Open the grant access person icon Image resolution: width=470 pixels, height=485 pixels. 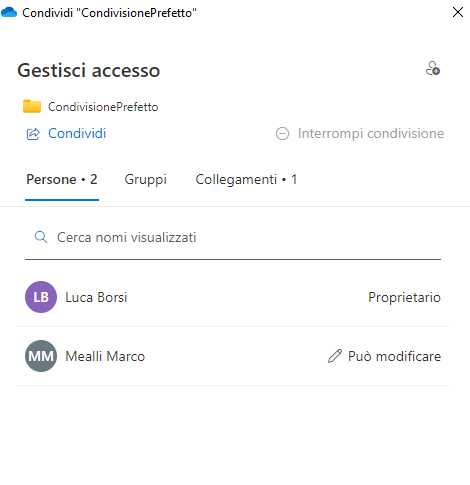pyautogui.click(x=433, y=68)
